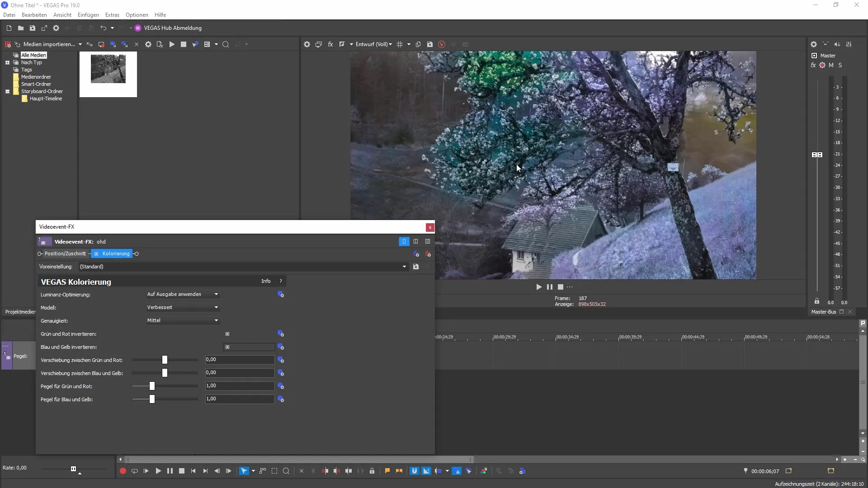Click the Position/Zuschnitt chain item
The image size is (868, 488).
tap(65, 254)
